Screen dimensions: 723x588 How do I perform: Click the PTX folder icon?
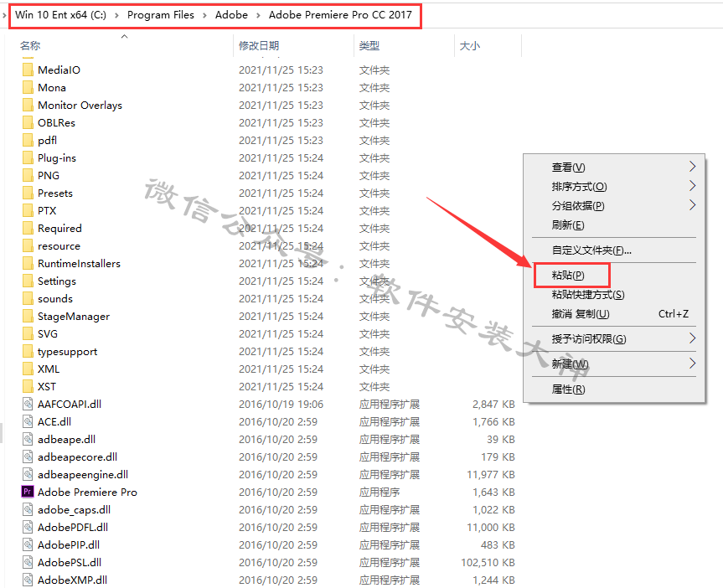click(28, 211)
